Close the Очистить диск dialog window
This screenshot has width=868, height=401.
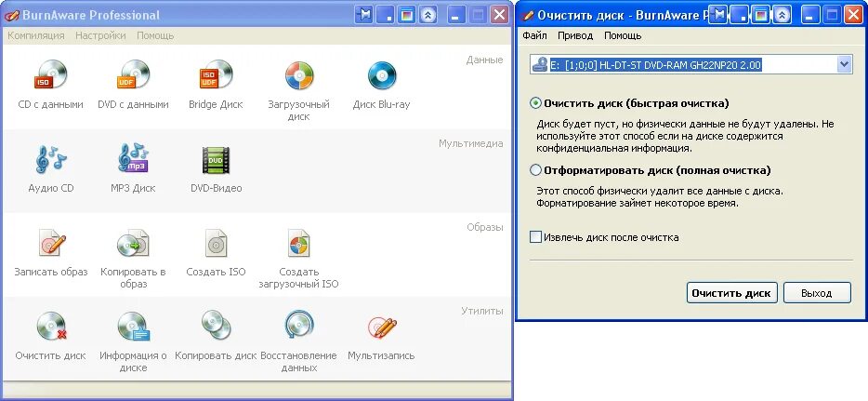[x=854, y=15]
